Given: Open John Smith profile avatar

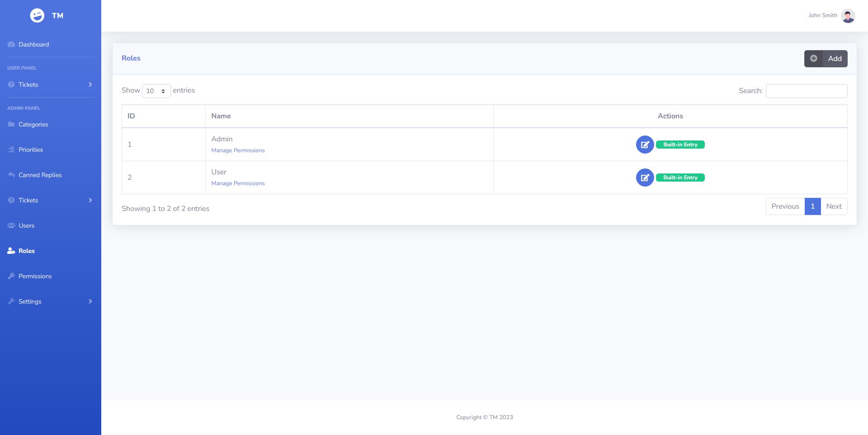Looking at the screenshot, I should [848, 16].
